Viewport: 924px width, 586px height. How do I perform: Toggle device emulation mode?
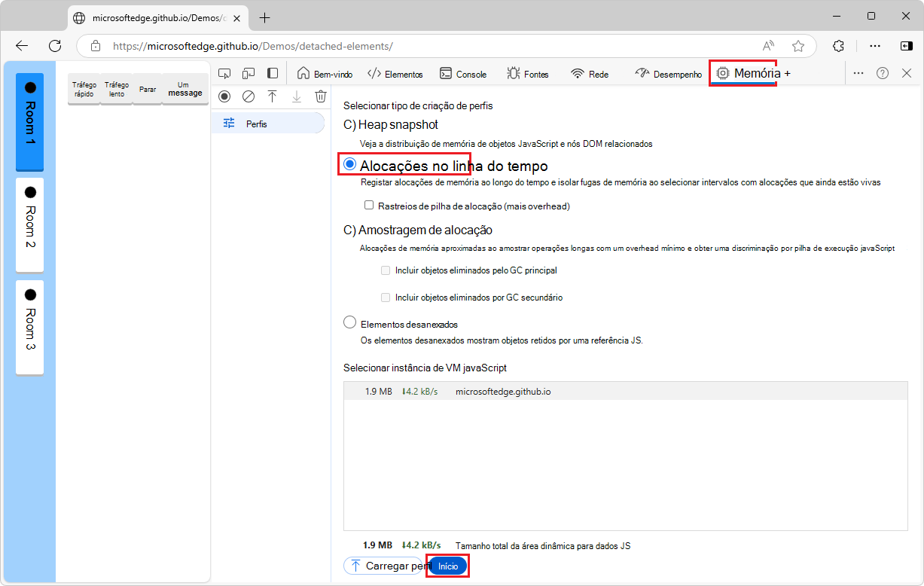pyautogui.click(x=249, y=73)
